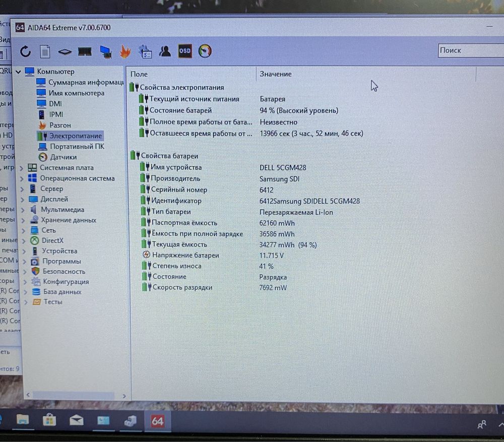Expand the Дисплей node
This screenshot has height=442, width=504.
[23, 200]
